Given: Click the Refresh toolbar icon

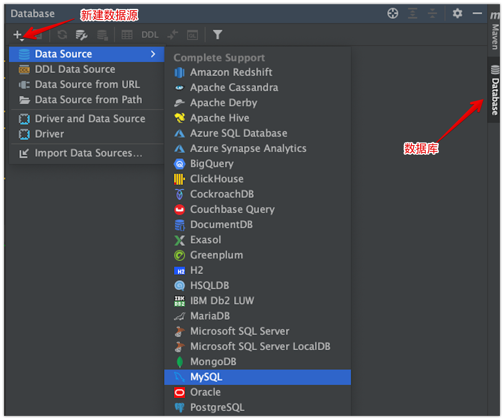Looking at the screenshot, I should 62,35.
